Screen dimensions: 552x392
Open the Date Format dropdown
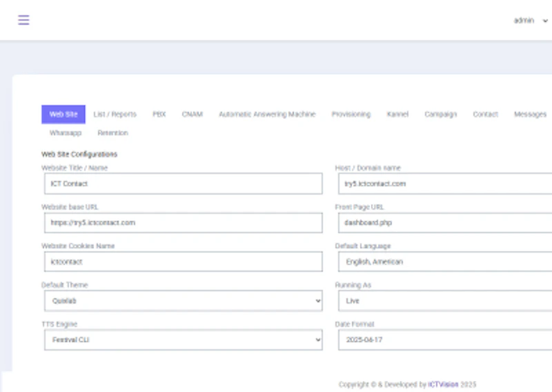coord(445,340)
